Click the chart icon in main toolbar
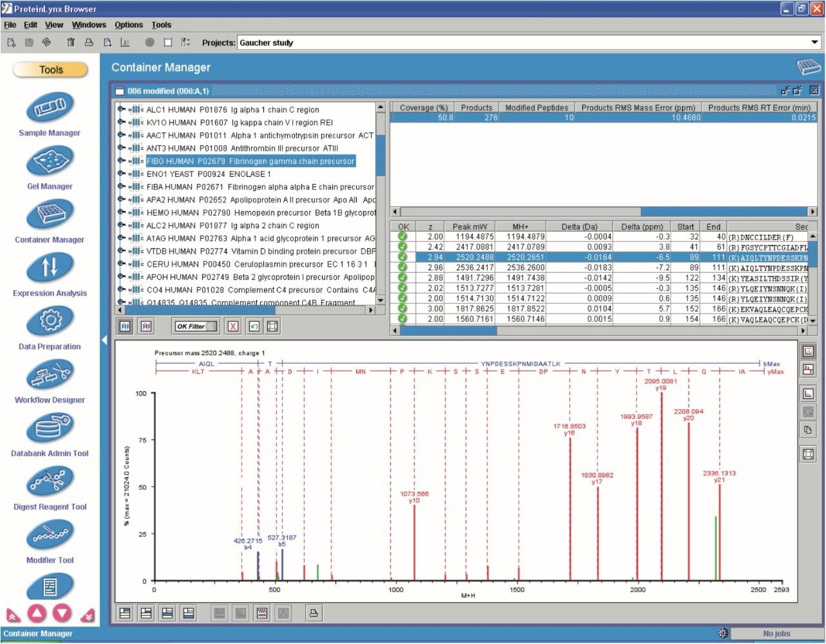The image size is (826, 644). point(125,43)
